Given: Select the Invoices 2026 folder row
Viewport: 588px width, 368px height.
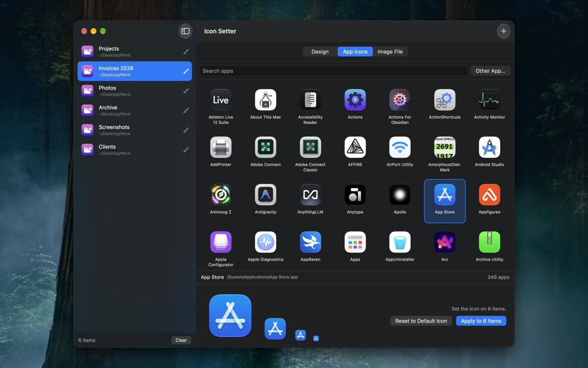Looking at the screenshot, I should [135, 71].
